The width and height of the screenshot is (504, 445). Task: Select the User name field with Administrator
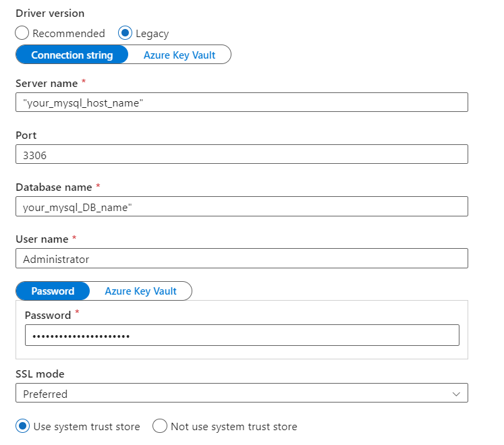241,258
